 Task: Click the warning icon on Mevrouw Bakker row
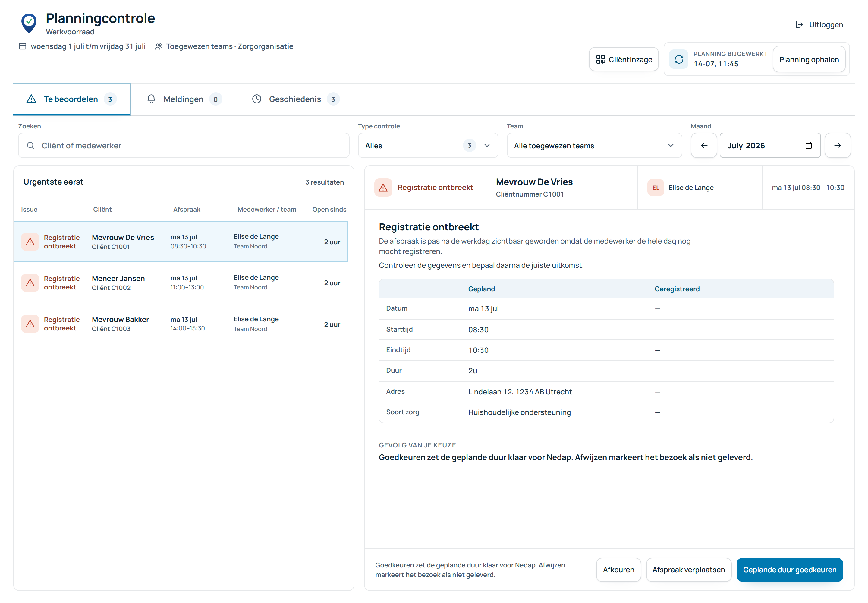tap(30, 324)
